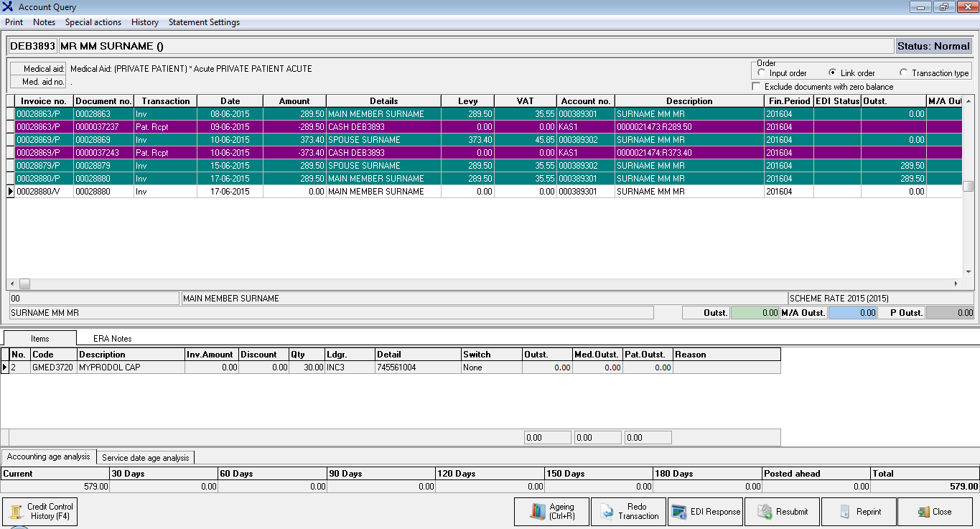Click the Ageing books icon
This screenshot has height=529, width=980.
tap(538, 512)
